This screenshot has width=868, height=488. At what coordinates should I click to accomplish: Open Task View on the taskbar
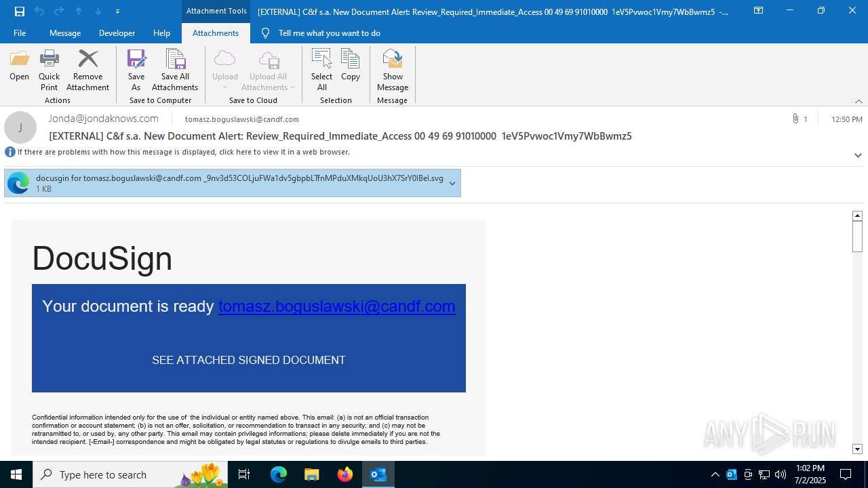tap(244, 474)
